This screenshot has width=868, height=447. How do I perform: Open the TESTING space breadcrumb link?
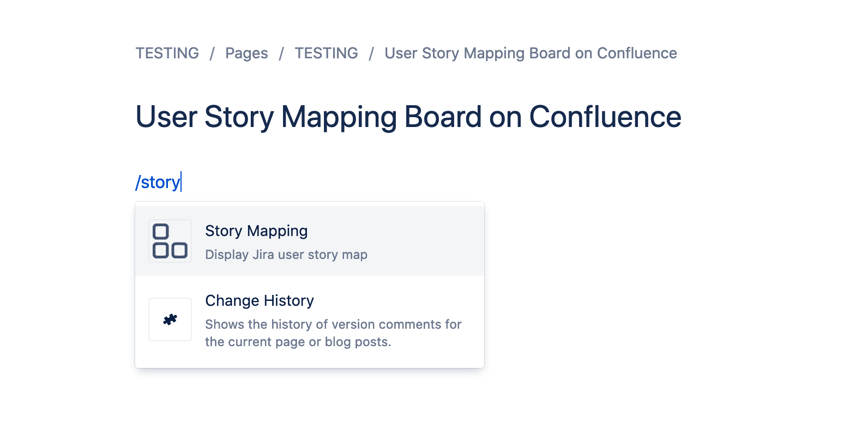167,53
